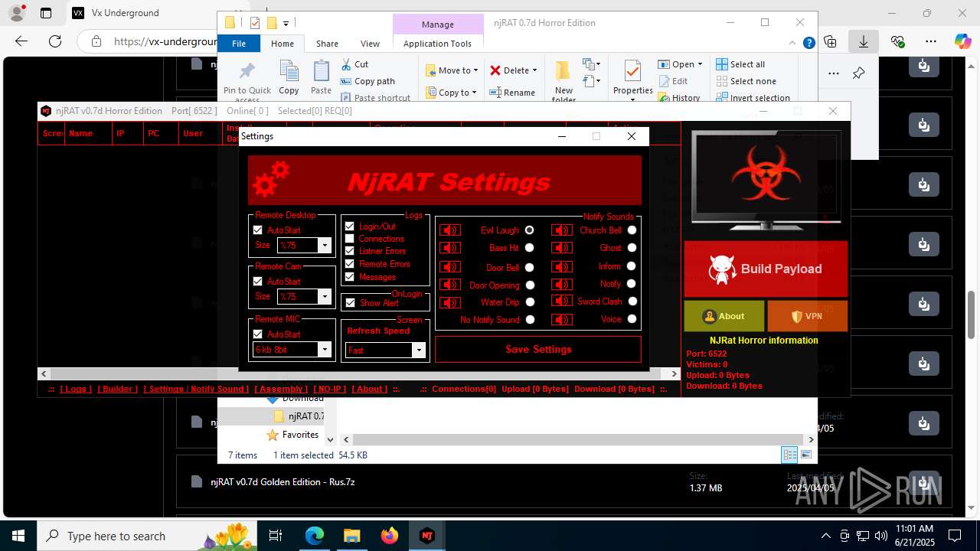
Task: Play the Voice sound preview
Action: click(562, 319)
